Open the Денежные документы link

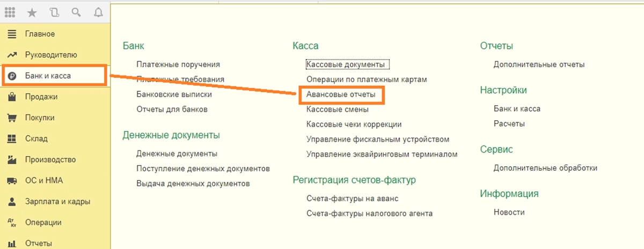(x=177, y=153)
